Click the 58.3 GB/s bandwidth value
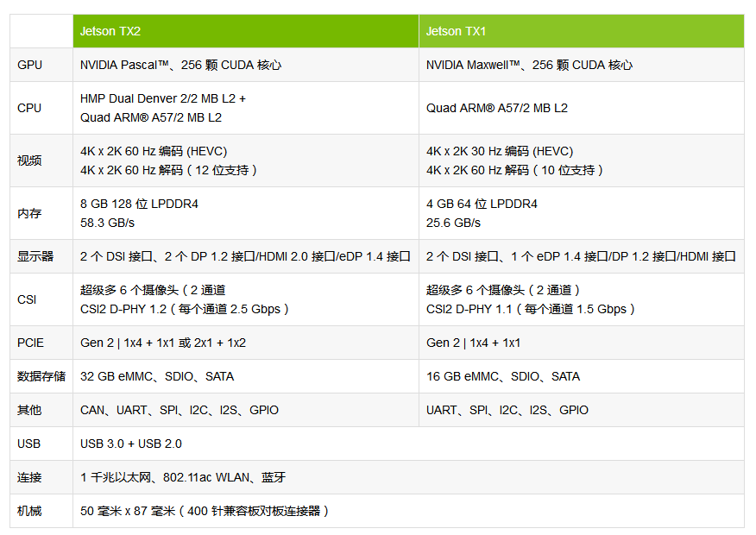Screen dimensions: 756x535 107,223
